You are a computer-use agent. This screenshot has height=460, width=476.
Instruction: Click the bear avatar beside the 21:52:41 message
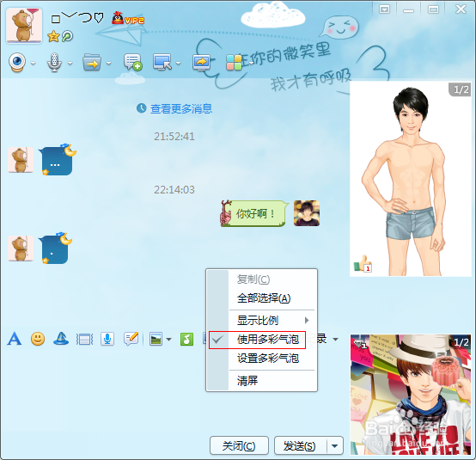coord(21,160)
